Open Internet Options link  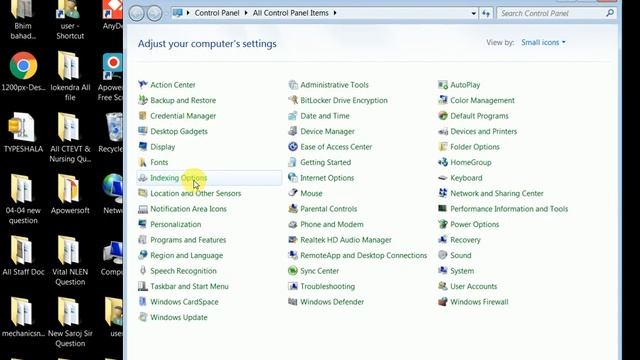tap(327, 178)
